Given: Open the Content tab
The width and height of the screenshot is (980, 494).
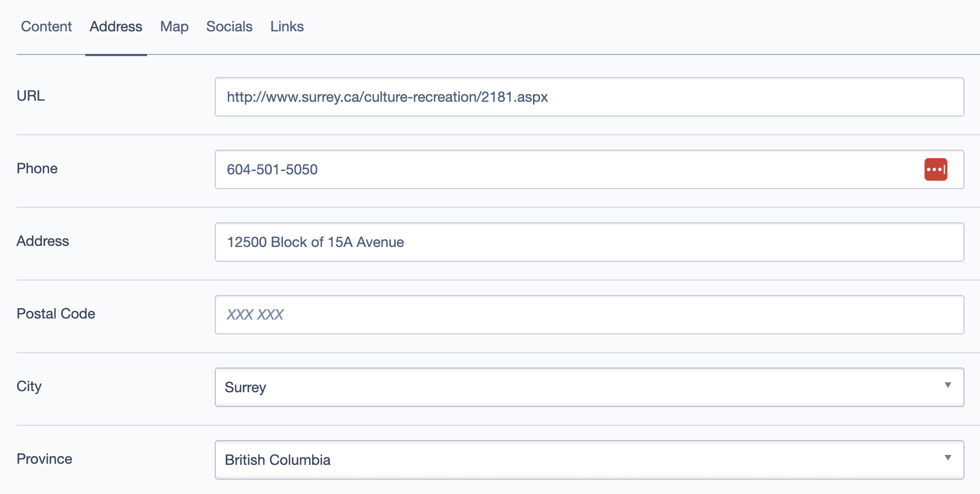Looking at the screenshot, I should click(46, 26).
